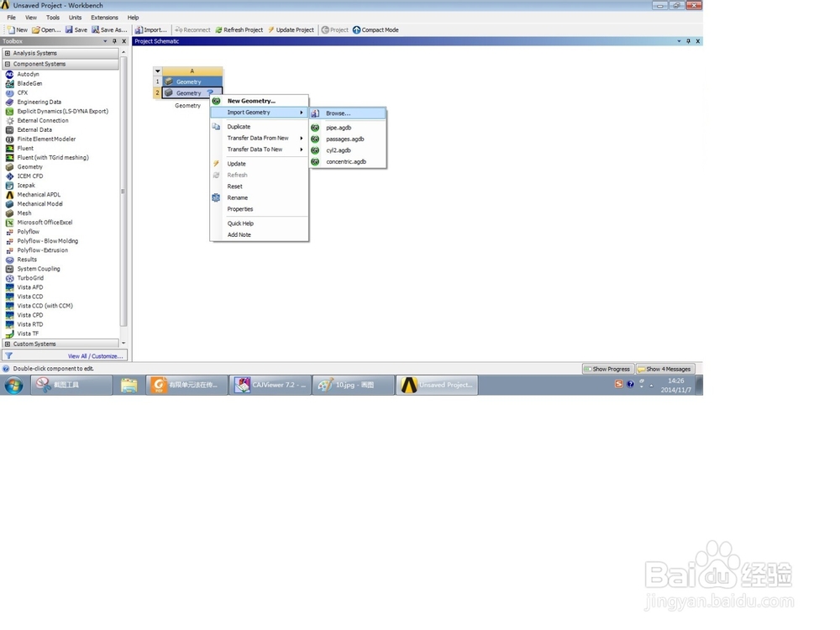
Task: Expand the Analysis Systems section
Action: 7,53
